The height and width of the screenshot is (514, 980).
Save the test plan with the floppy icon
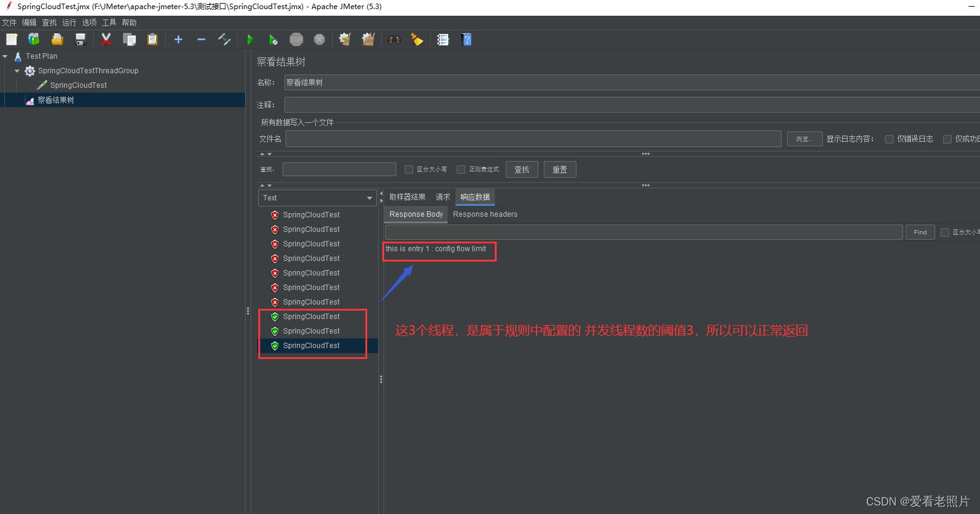click(x=80, y=39)
